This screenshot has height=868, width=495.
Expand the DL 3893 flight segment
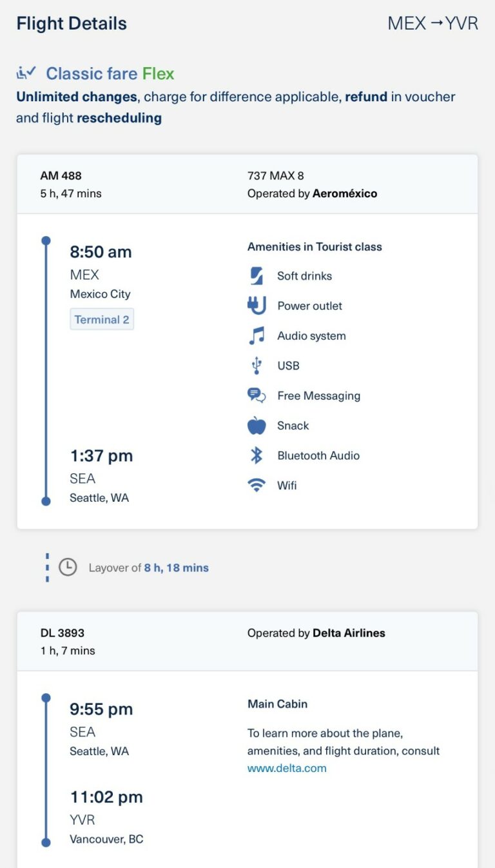(x=62, y=633)
